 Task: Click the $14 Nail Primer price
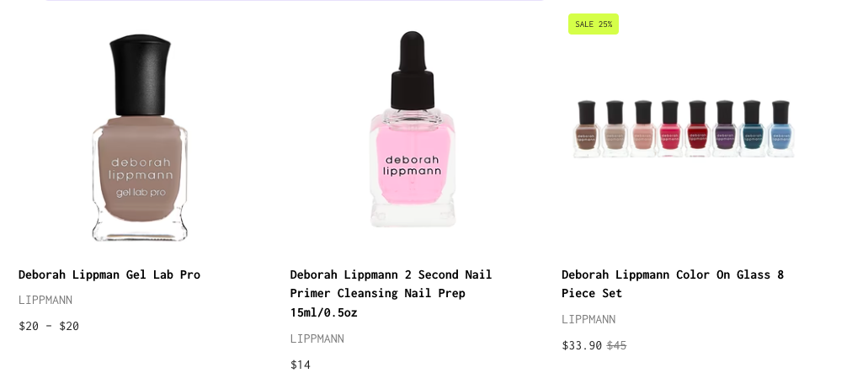coord(301,365)
